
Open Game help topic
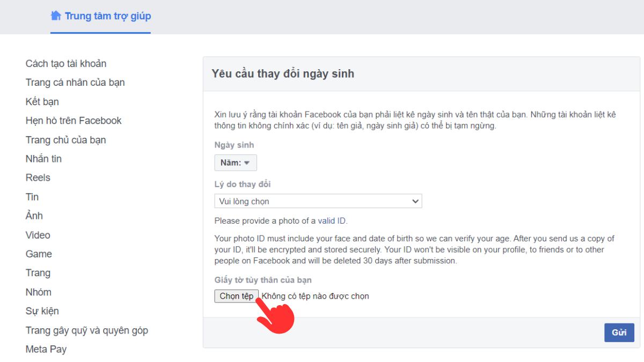pos(39,254)
